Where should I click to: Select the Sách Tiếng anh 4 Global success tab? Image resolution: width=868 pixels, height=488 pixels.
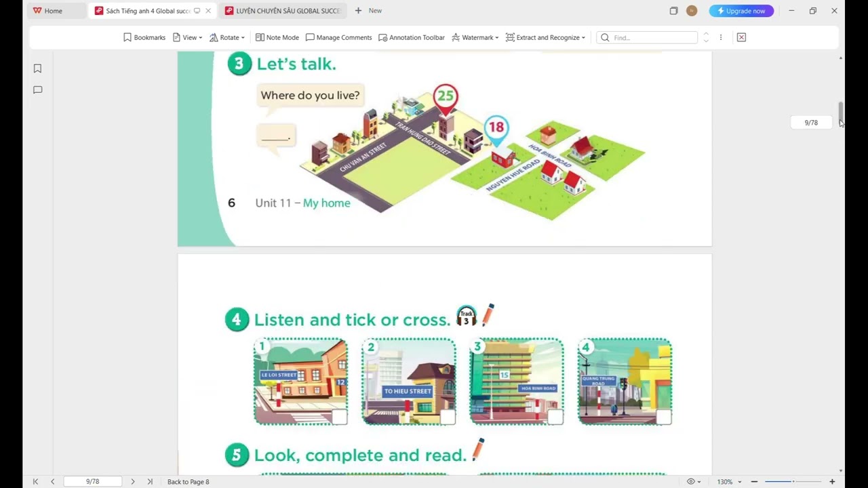(147, 11)
